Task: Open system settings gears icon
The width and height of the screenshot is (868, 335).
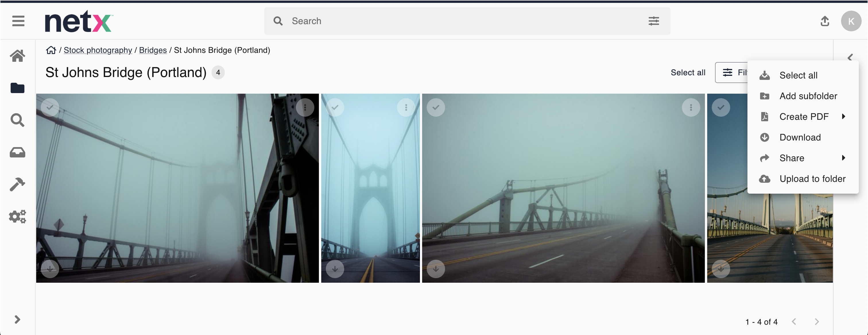Action: click(18, 217)
